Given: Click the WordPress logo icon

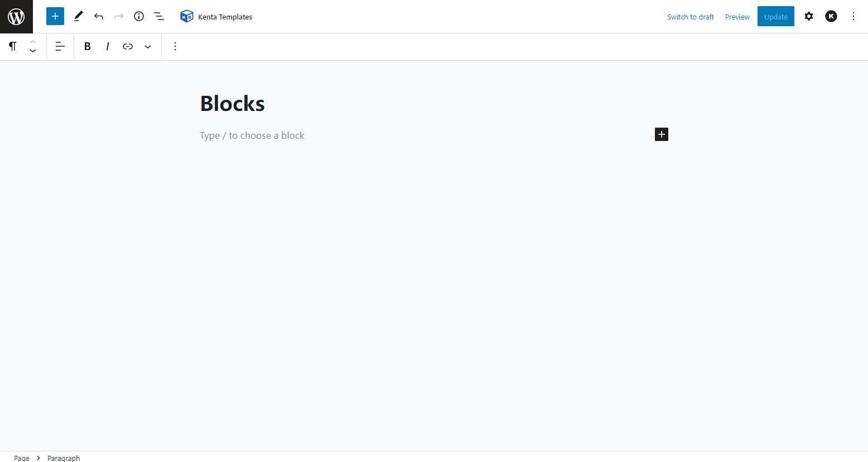Looking at the screenshot, I should pyautogui.click(x=16, y=16).
